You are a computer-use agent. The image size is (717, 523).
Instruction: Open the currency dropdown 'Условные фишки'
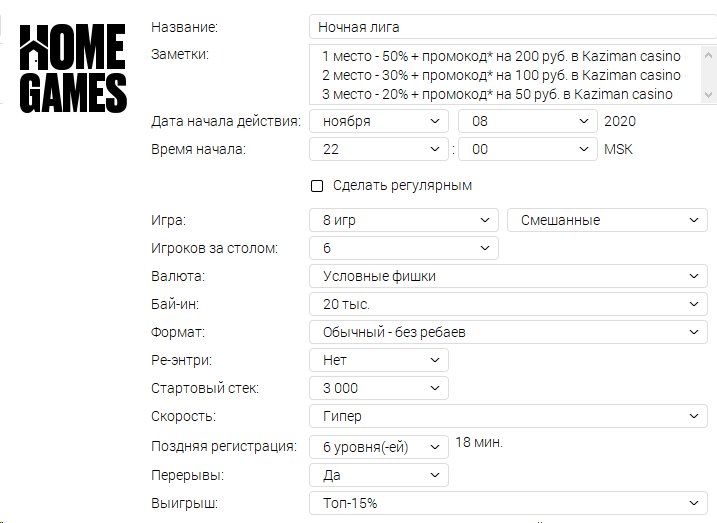pos(508,276)
